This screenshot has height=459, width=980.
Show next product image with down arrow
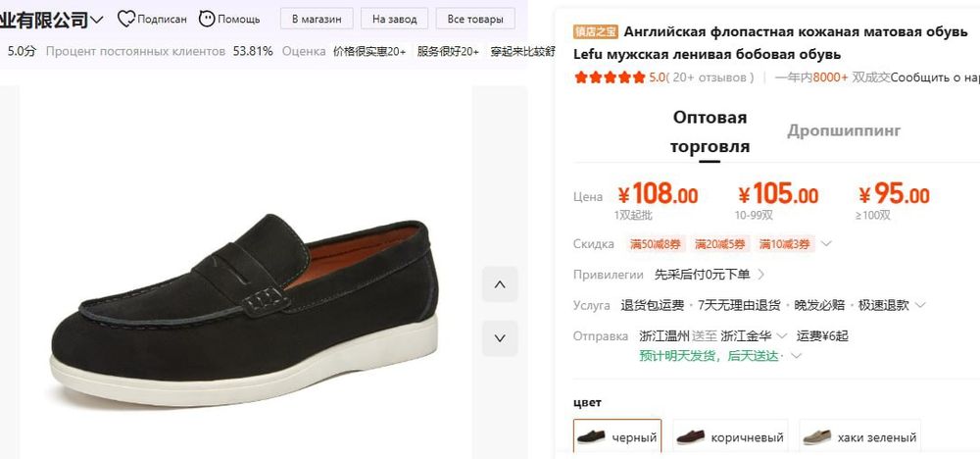[500, 338]
